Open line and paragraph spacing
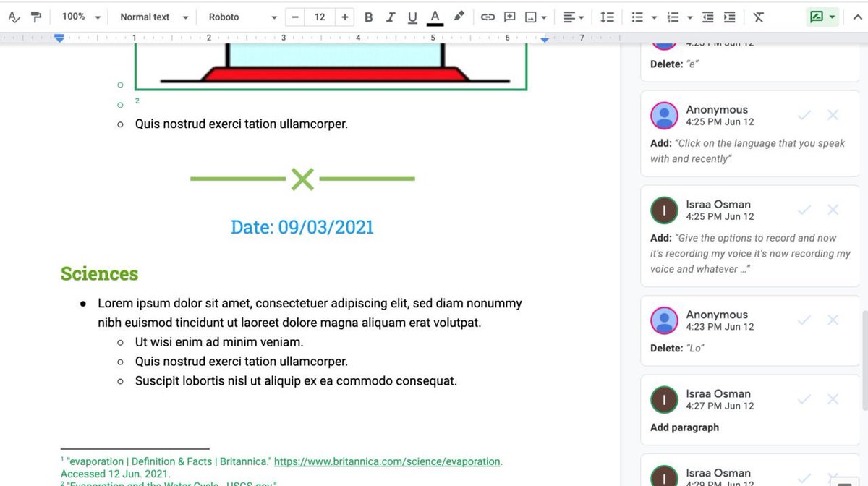Screen dimensions: 868x486 pos(608,17)
